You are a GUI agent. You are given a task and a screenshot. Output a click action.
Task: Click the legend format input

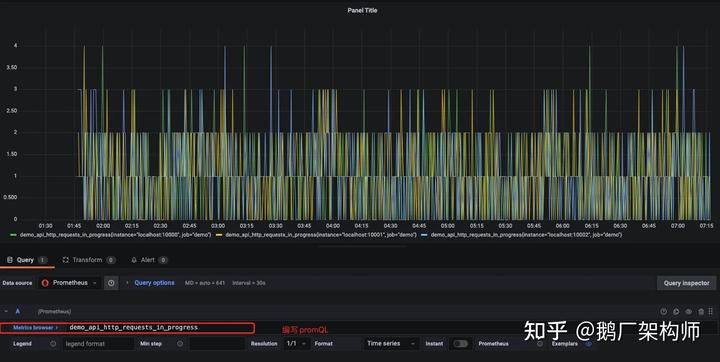click(x=97, y=344)
